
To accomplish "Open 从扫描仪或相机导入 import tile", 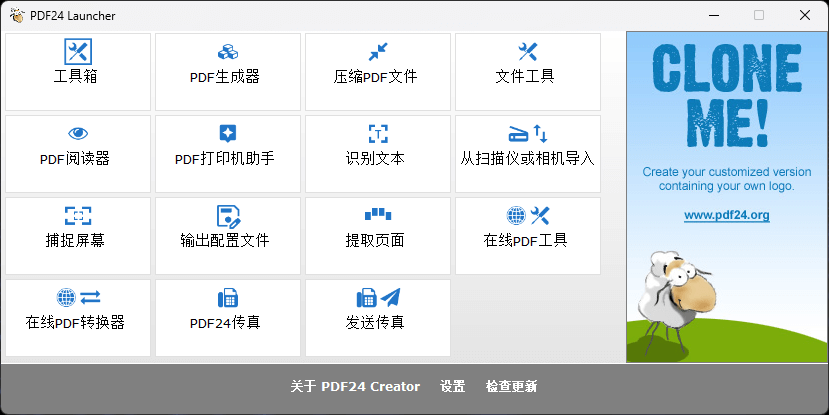I will point(527,153).
